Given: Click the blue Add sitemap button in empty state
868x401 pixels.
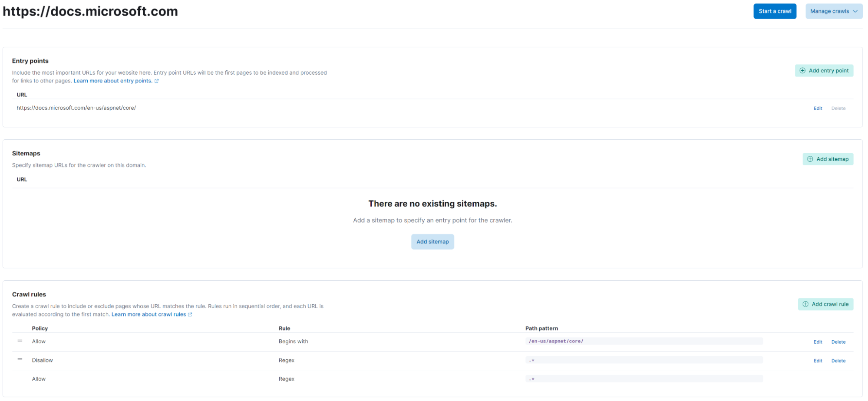Looking at the screenshot, I should [432, 242].
